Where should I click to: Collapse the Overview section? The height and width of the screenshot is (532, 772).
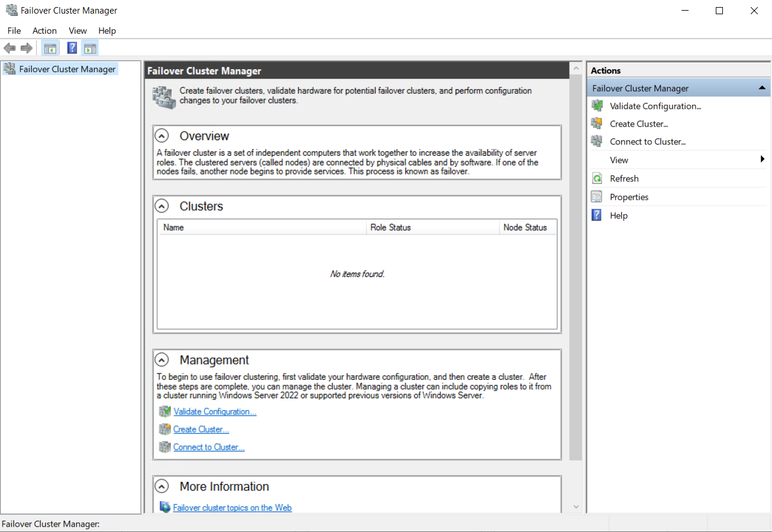coord(161,136)
